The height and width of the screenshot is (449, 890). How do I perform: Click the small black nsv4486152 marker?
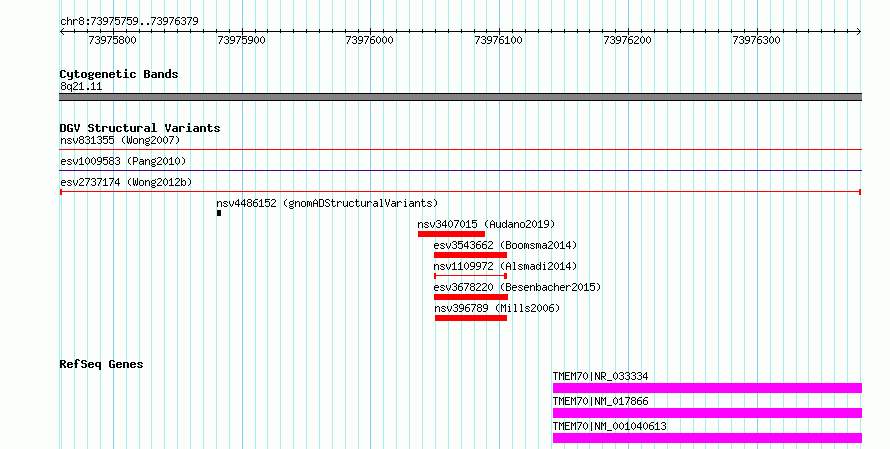[x=219, y=213]
